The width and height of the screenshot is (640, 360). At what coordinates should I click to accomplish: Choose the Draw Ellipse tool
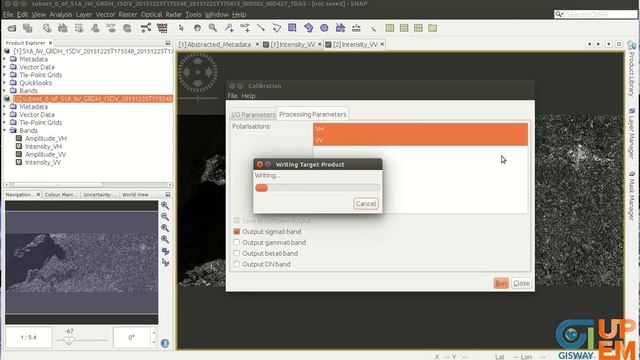324,28
